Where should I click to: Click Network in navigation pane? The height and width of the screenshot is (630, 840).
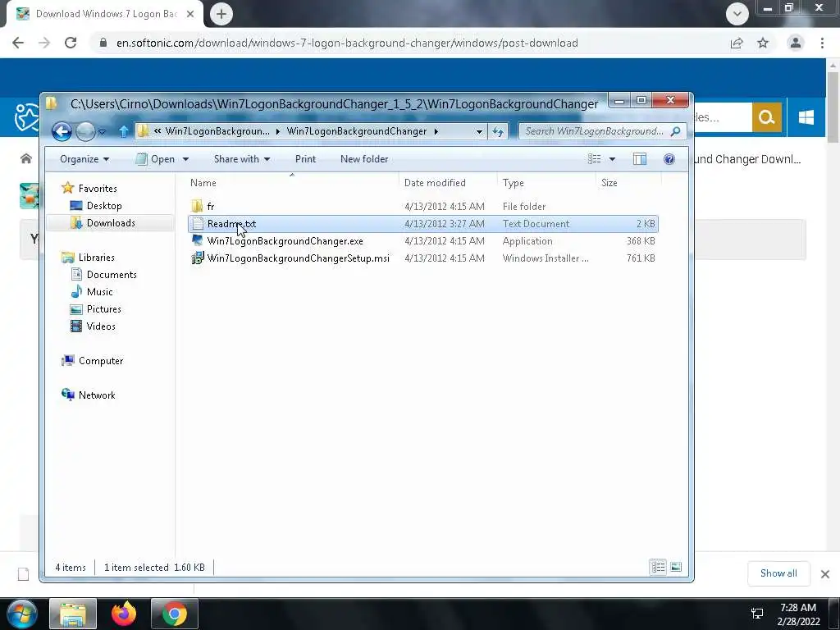97,395
